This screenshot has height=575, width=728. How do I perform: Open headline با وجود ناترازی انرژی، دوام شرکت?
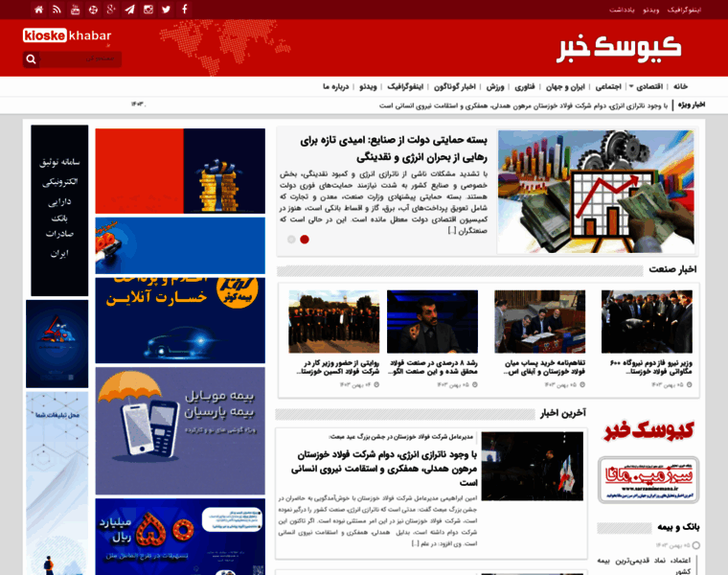(384, 469)
